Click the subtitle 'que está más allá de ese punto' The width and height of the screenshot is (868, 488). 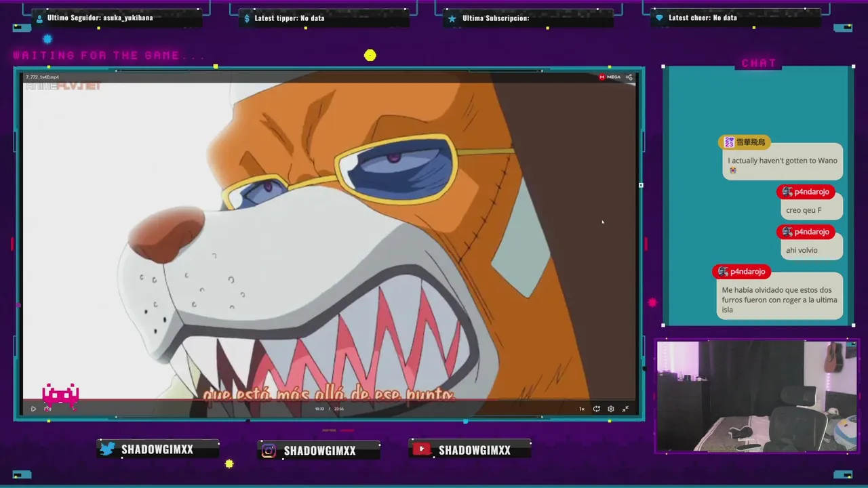click(x=328, y=394)
